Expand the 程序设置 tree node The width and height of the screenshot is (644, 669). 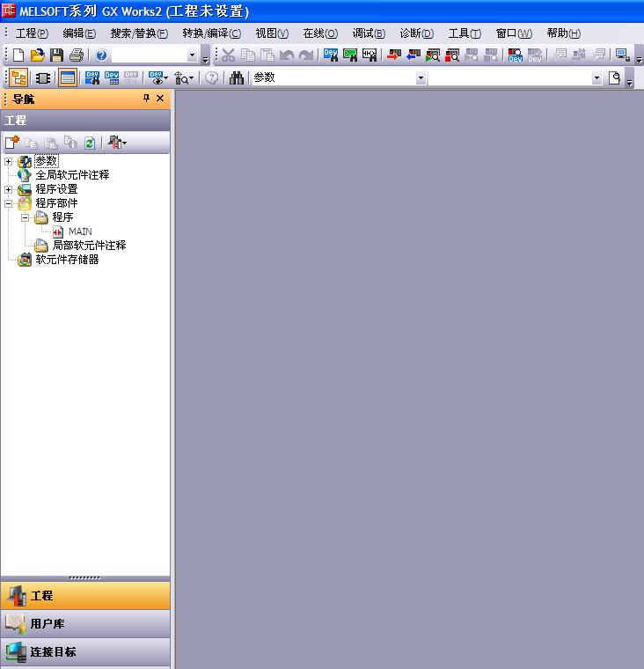point(9,189)
